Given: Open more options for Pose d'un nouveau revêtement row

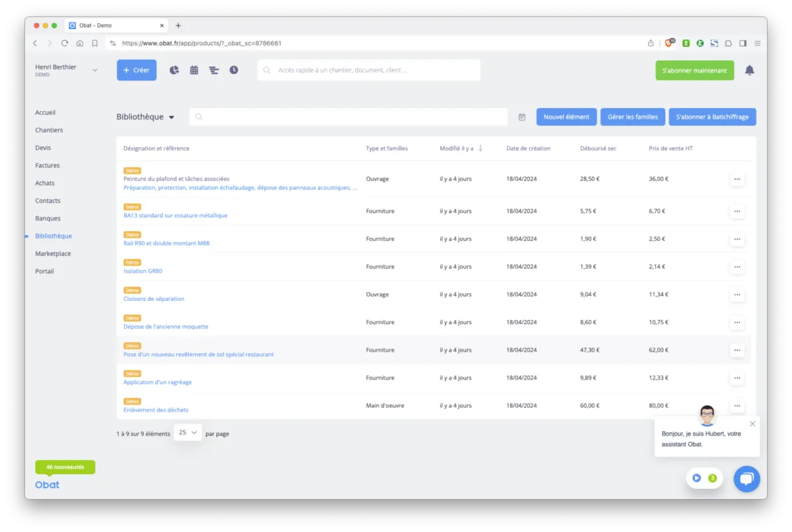Looking at the screenshot, I should [x=737, y=350].
